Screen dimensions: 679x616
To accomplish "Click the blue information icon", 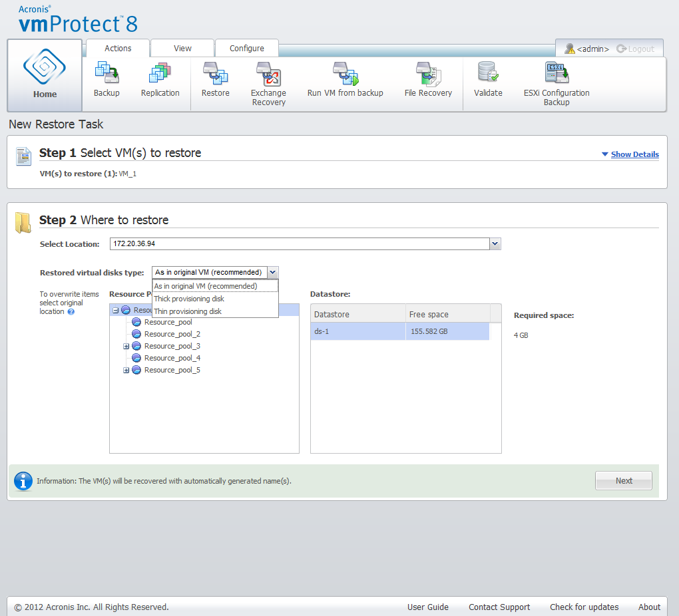I will pyautogui.click(x=23, y=481).
